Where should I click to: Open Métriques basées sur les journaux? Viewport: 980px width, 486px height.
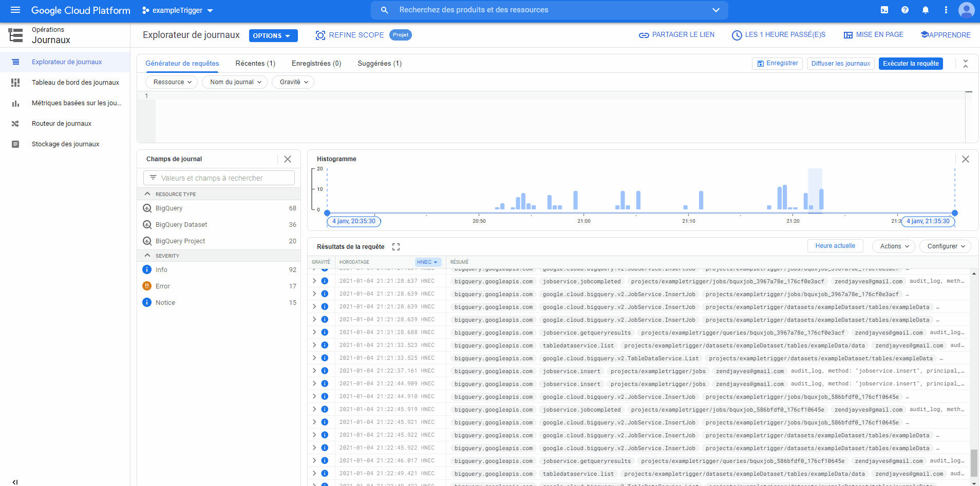tap(77, 103)
